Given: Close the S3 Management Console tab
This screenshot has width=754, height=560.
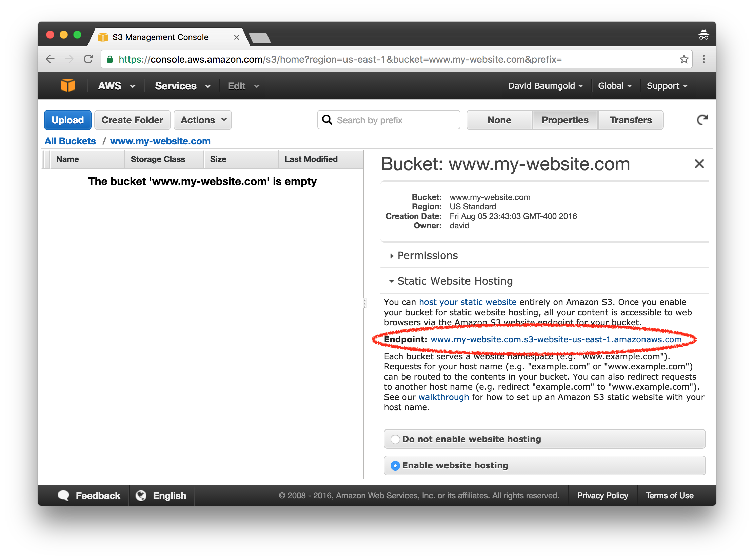Looking at the screenshot, I should [237, 37].
